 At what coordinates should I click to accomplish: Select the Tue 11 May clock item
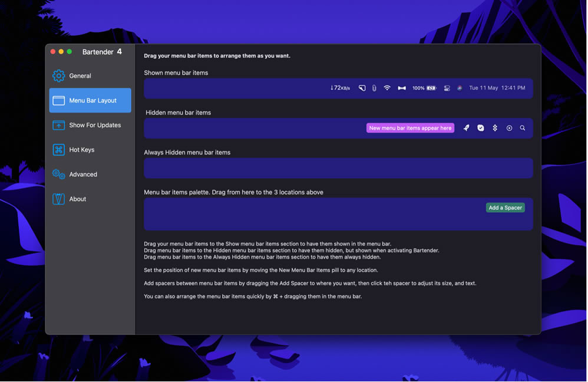click(497, 88)
